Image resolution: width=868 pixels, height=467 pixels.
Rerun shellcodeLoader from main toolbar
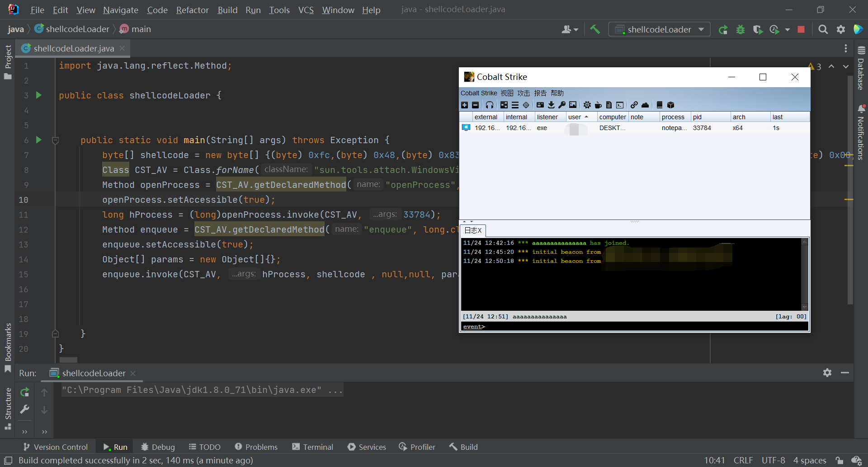723,29
